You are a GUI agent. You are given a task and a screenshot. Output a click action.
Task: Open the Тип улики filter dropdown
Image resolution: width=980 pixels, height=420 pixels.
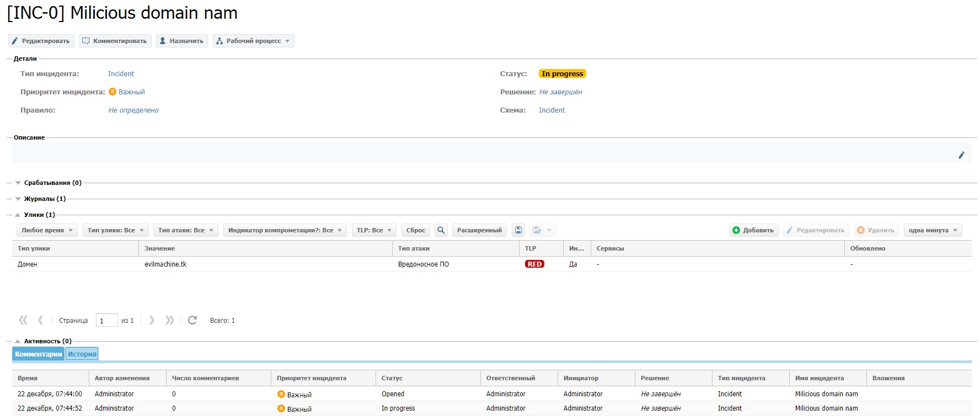click(116, 230)
